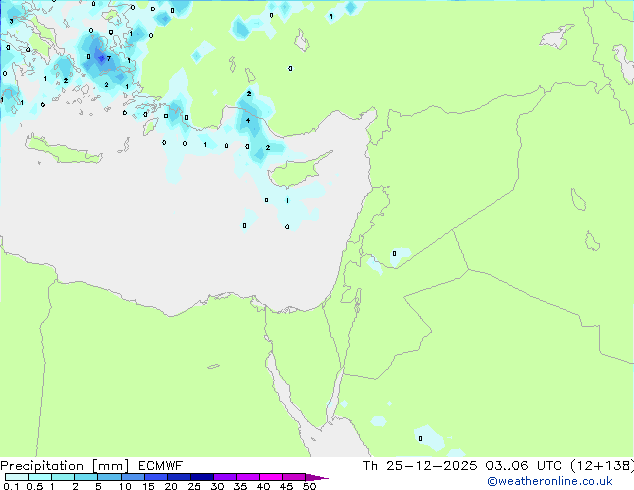
Task: Click the 40–45 mm magenta legend swatch
Action: pos(271,477)
